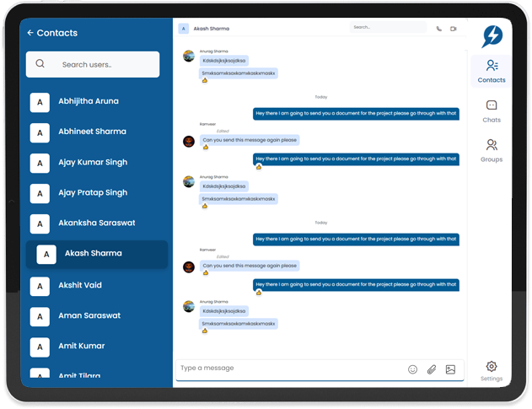
Task: Click the paperclip attach file icon
Action: 432,369
